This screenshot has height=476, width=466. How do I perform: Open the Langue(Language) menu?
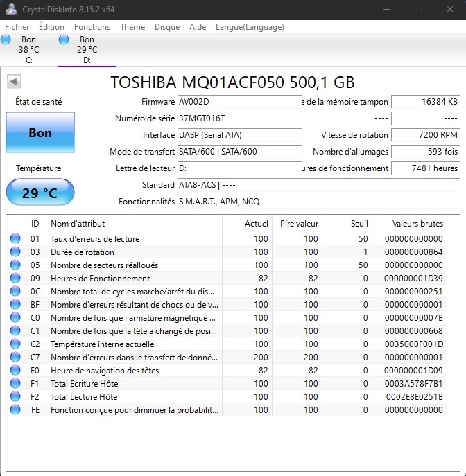[x=250, y=27]
